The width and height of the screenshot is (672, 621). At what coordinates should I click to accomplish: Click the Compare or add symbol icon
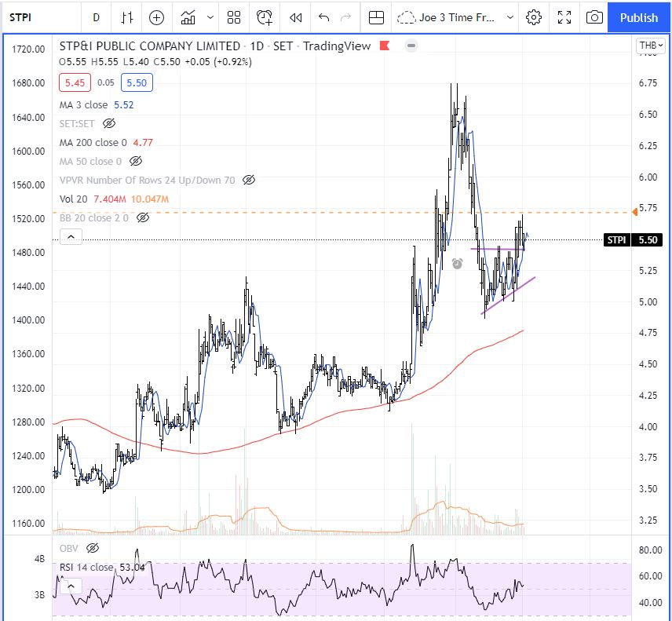coord(156,17)
